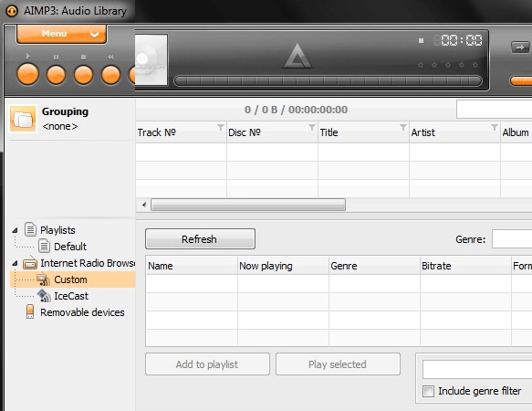Viewport: 532px width, 411px height.
Task: Click the AIMP3 title bar app icon
Action: [x=12, y=11]
